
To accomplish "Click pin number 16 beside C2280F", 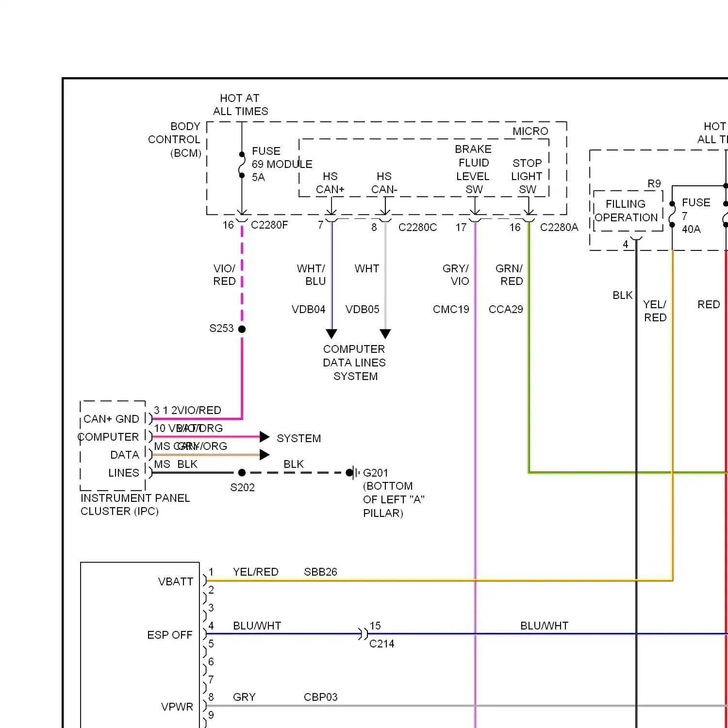I will [228, 225].
